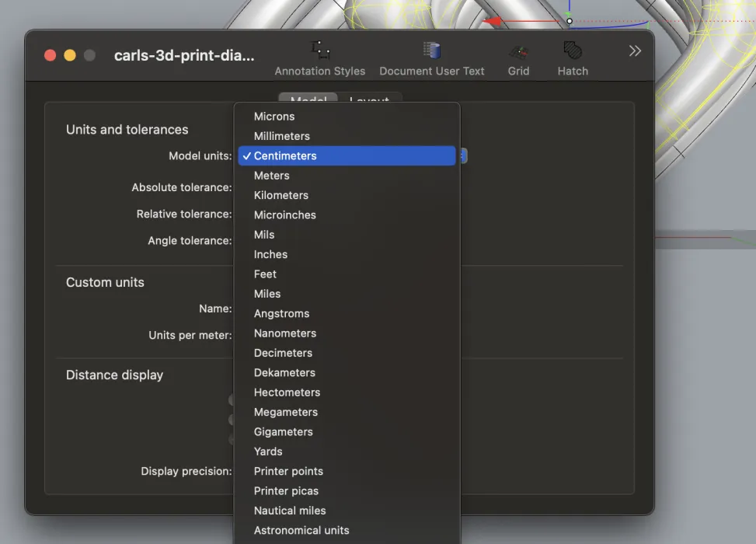Screen dimensions: 756x544
Task: Open Grid settings
Action: coord(518,59)
